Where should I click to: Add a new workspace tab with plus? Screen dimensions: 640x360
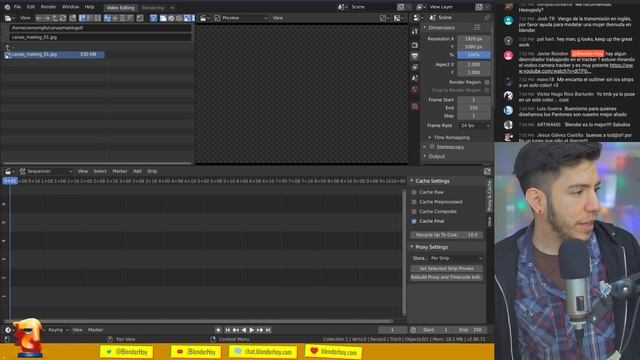tap(172, 7)
